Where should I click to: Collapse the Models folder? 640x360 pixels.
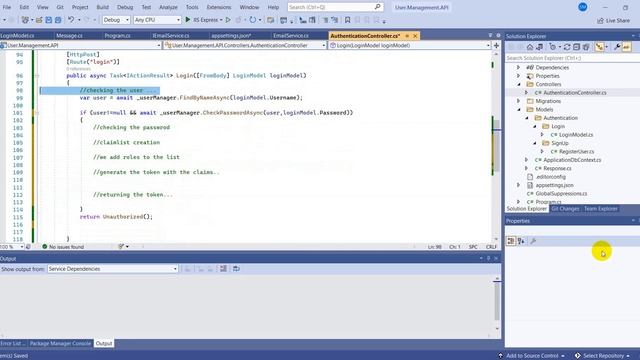[x=519, y=109]
